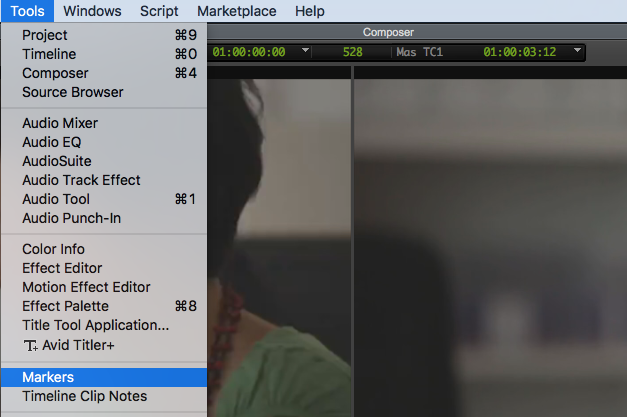Select Title Tool Application from menu
This screenshot has width=627, height=417.
tap(95, 325)
